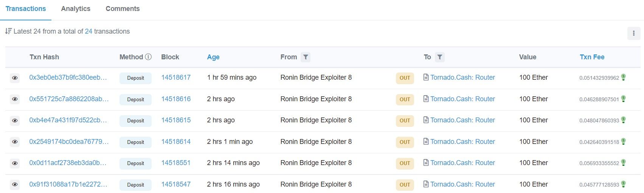This screenshot has height=193, width=644.
Task: Click the sort icon beside Latest 24
Action: 8,31
